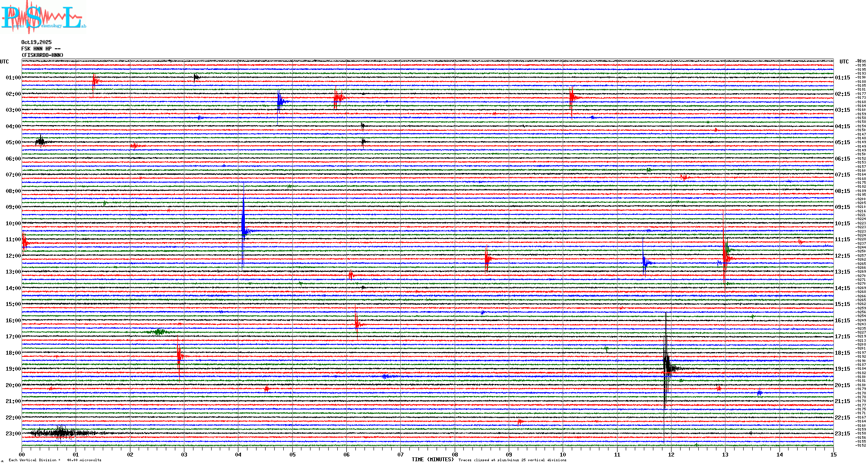The image size is (868, 466).
Task: Select the 23:00 hour label on left
Action: 13,434
